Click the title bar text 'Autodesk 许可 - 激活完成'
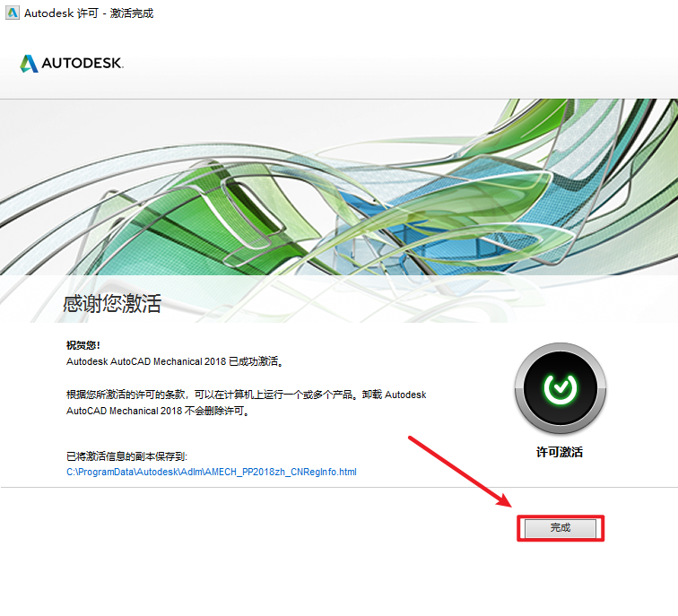The image size is (678, 616). click(x=89, y=13)
